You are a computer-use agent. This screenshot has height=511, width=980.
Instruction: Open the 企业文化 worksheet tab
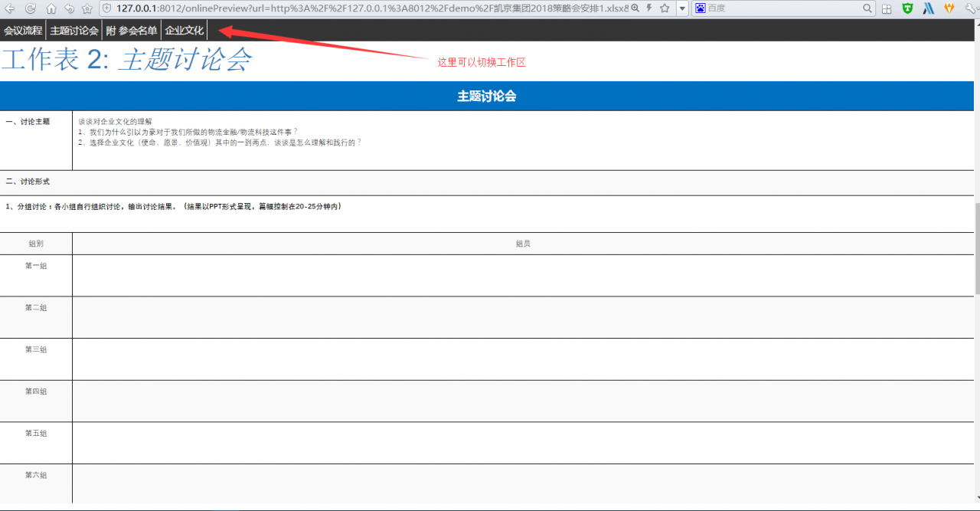[184, 29]
